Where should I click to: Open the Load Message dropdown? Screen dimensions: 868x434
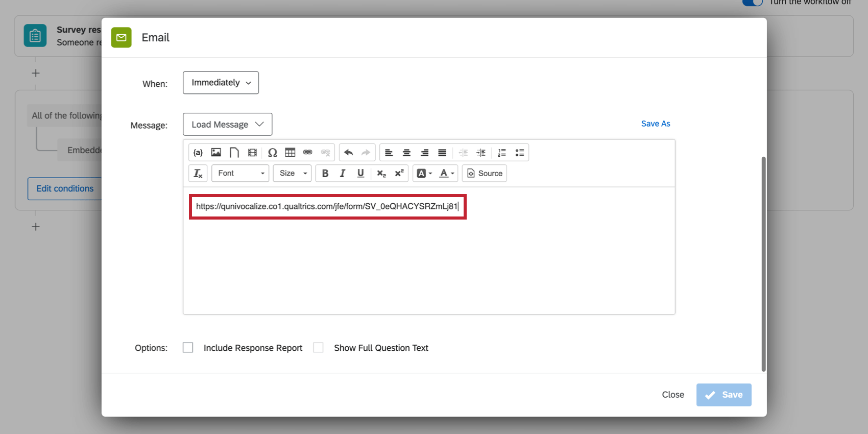pos(227,125)
